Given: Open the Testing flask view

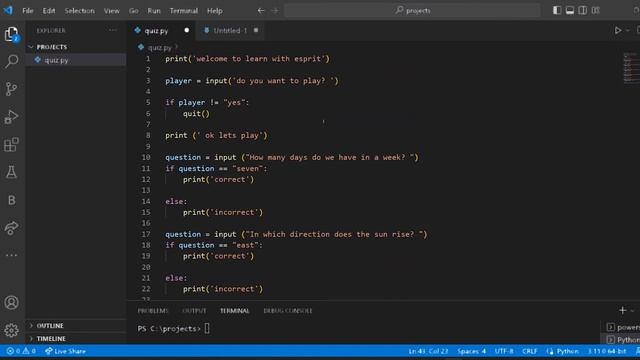Looking at the screenshot, I should pyautogui.click(x=11, y=172).
